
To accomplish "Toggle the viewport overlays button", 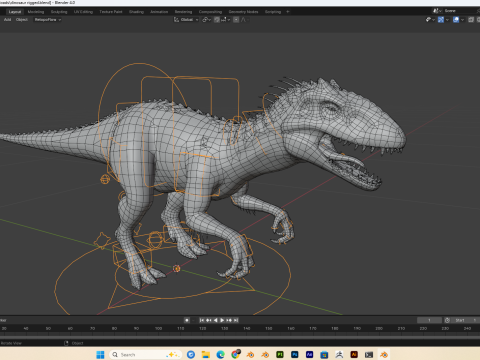I will (456, 20).
